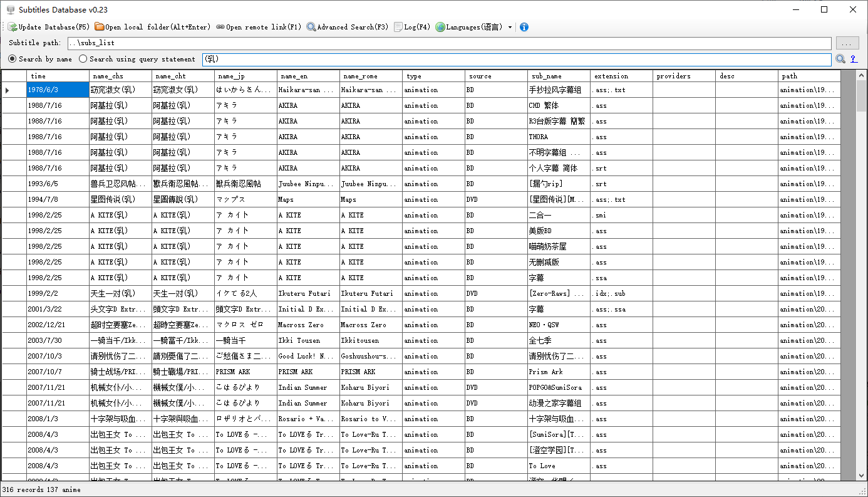868x497 pixels.
Task: Select sub_name cell 'CHD 繁体'
Action: [x=559, y=105]
